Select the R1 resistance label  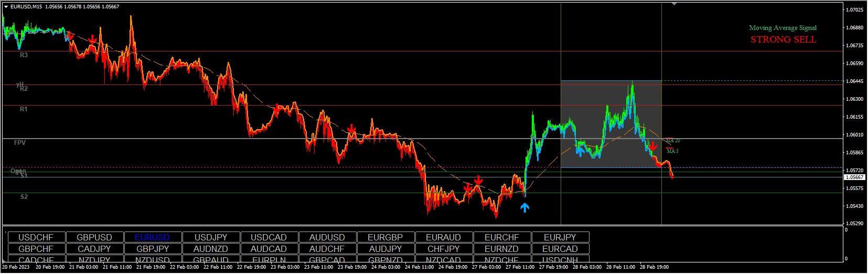pyautogui.click(x=24, y=109)
